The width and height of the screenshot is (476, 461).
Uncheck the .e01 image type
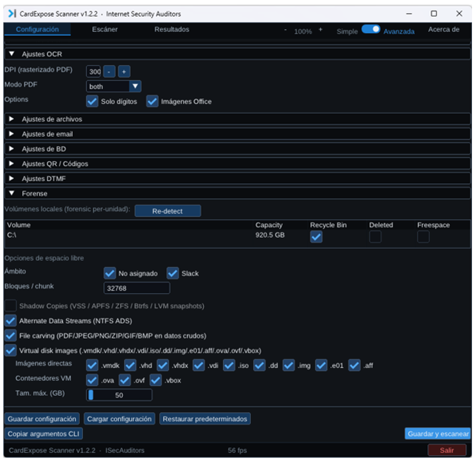(x=321, y=365)
